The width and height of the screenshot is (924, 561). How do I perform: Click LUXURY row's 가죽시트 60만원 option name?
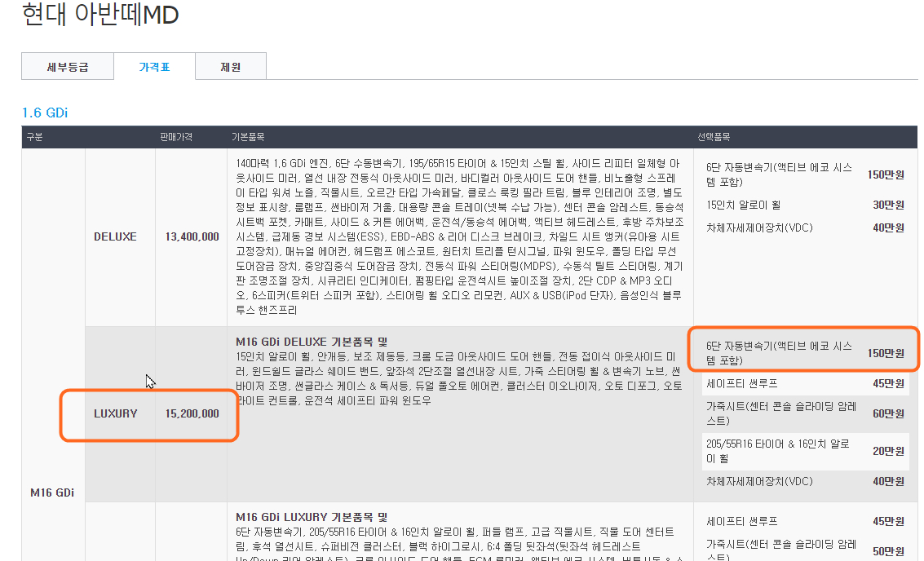click(x=781, y=413)
